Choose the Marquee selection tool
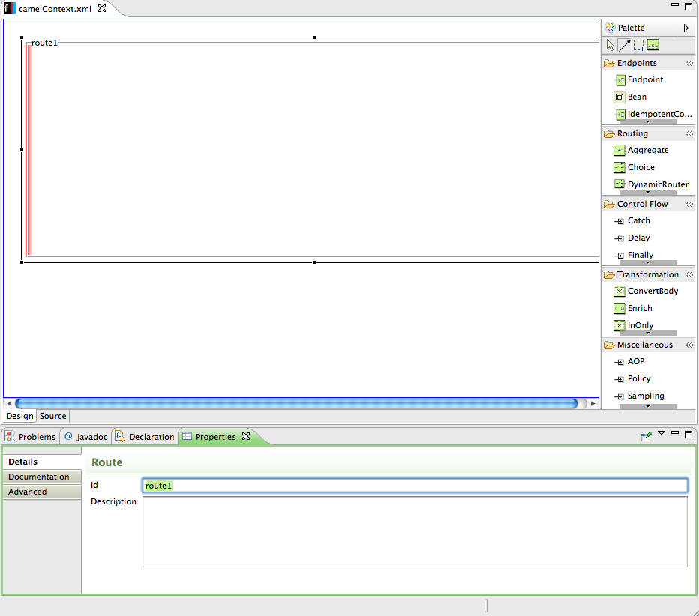 coord(638,45)
